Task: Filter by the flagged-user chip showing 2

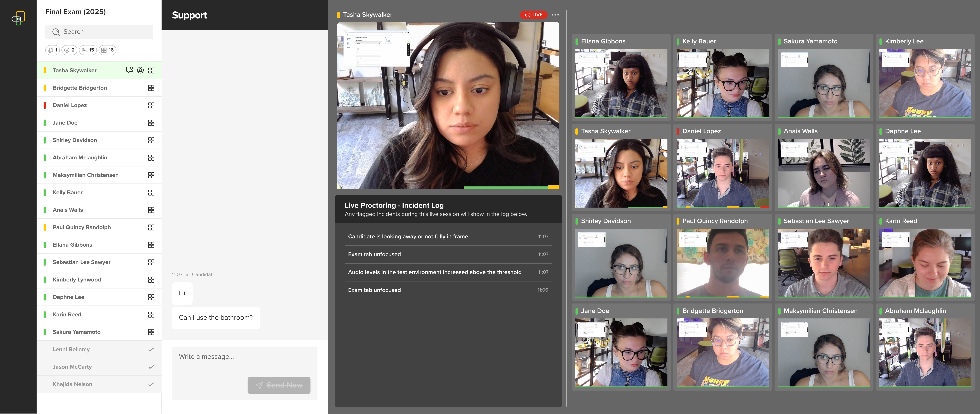Action: tap(69, 50)
